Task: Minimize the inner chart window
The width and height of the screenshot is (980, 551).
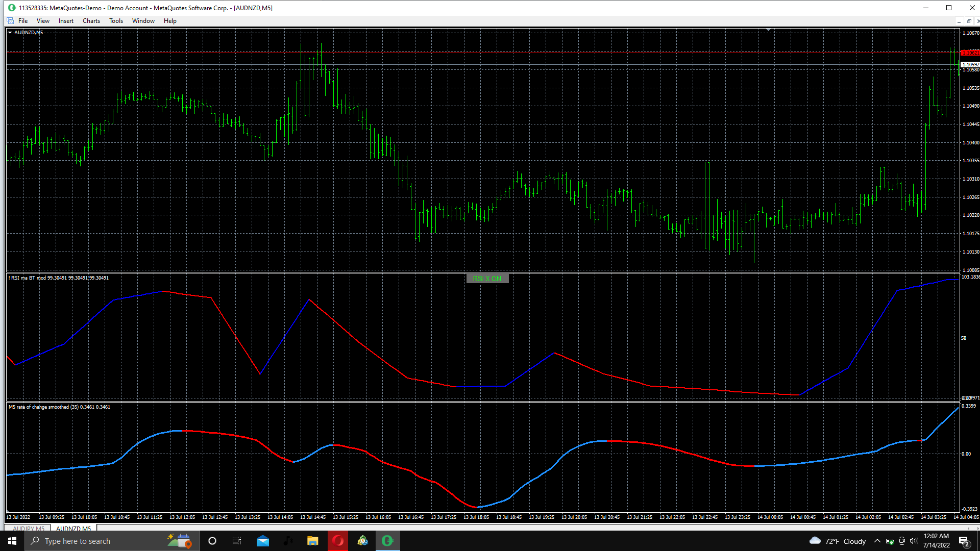Action: [x=959, y=21]
